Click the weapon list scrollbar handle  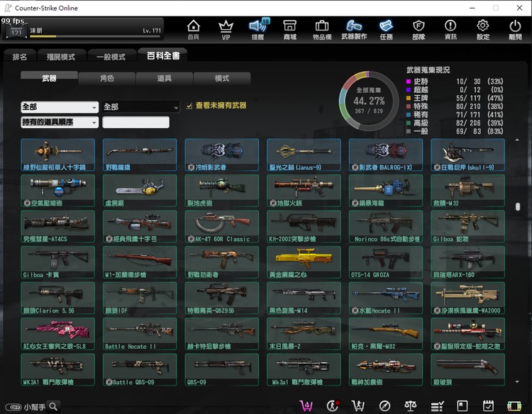pos(517,206)
